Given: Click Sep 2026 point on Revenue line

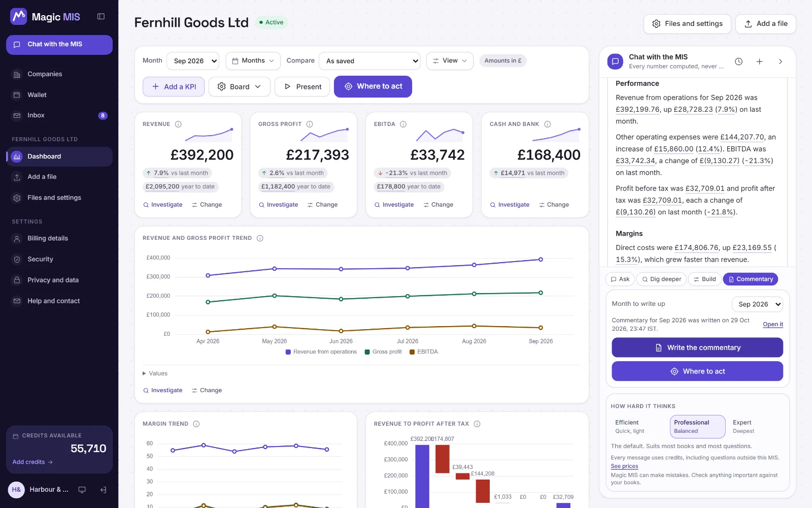Looking at the screenshot, I should (x=540, y=260).
